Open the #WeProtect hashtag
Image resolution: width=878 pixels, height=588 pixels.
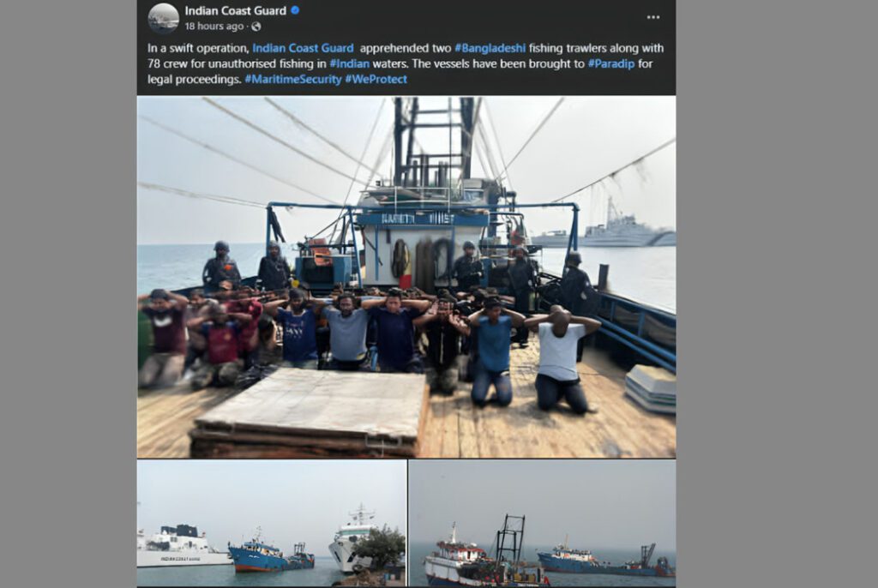point(376,79)
